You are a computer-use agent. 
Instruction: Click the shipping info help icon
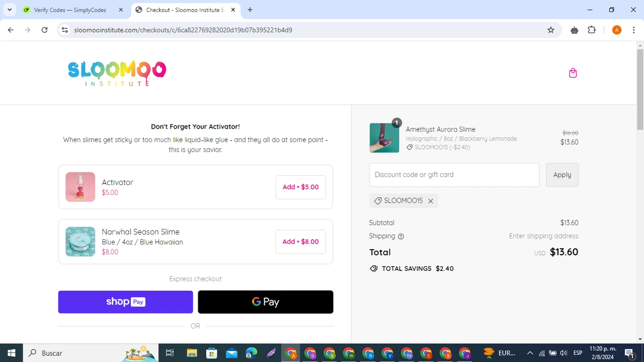pos(401,237)
